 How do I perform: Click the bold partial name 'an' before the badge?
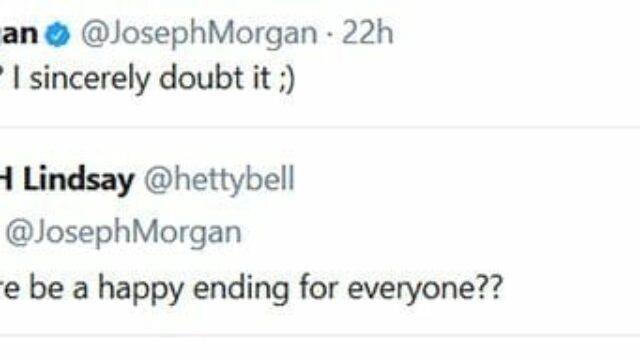[19, 34]
